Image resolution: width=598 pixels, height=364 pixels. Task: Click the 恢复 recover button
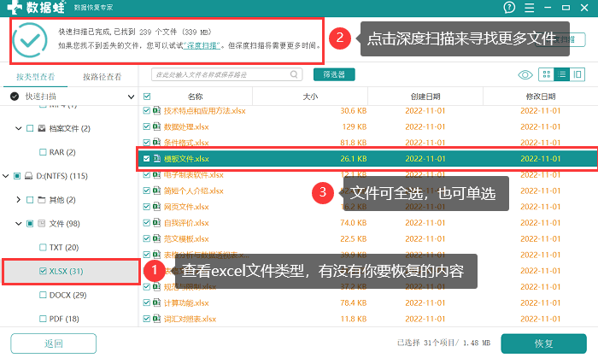point(543,343)
